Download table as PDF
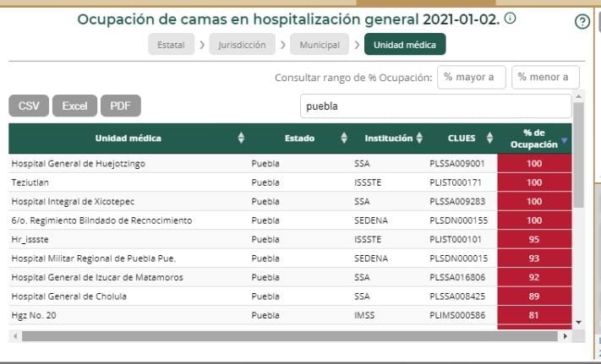The image size is (601, 364). click(121, 106)
